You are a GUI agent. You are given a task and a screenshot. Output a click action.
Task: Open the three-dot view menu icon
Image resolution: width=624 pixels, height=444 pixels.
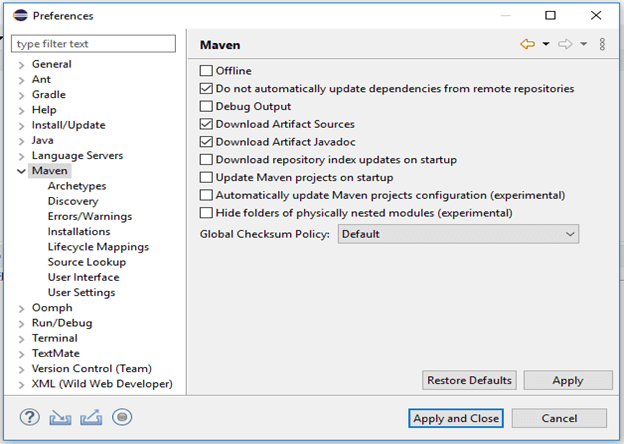tap(602, 44)
